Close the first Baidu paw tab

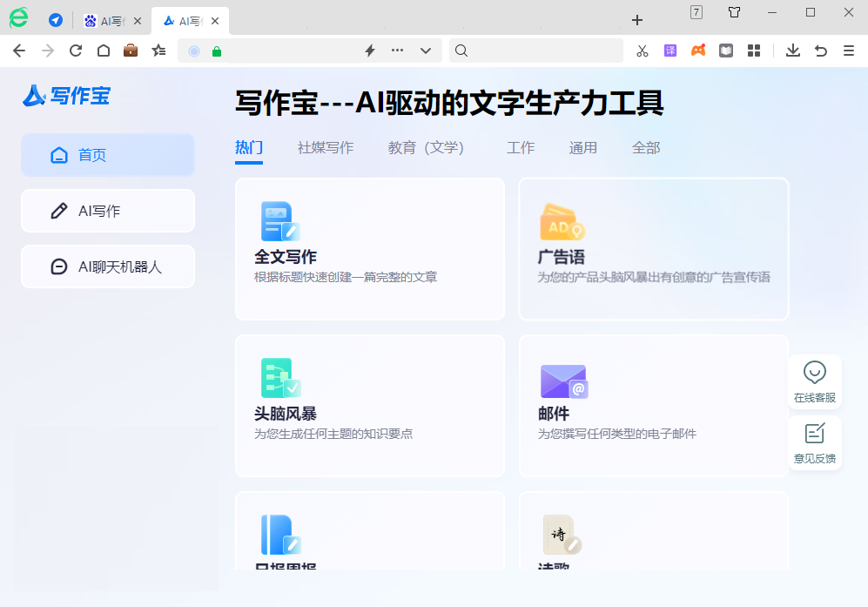[138, 21]
